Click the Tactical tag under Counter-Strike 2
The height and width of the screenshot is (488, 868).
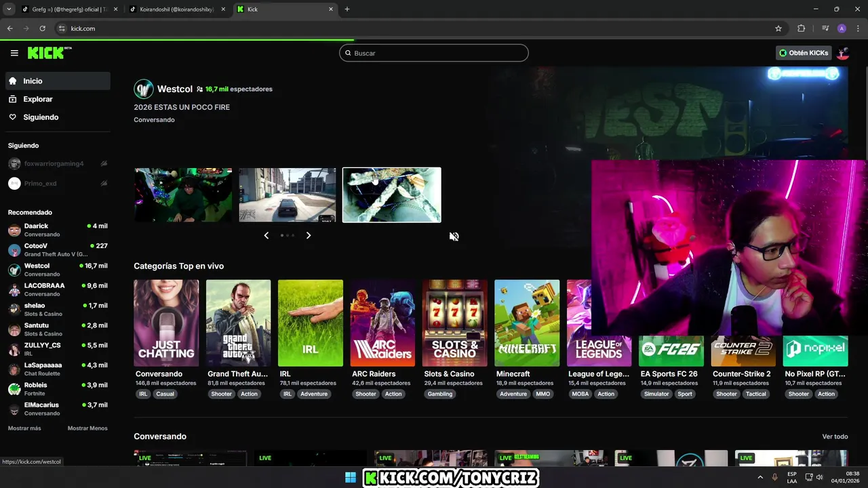pos(756,394)
